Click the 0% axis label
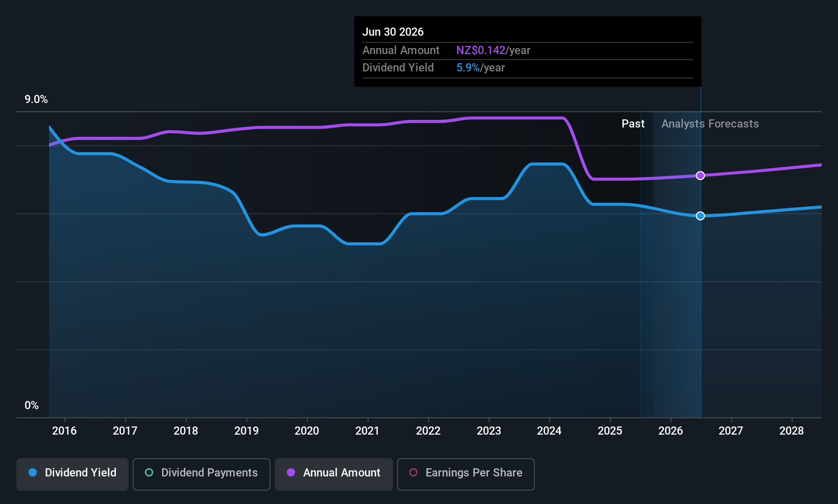This screenshot has width=838, height=504. click(x=32, y=406)
